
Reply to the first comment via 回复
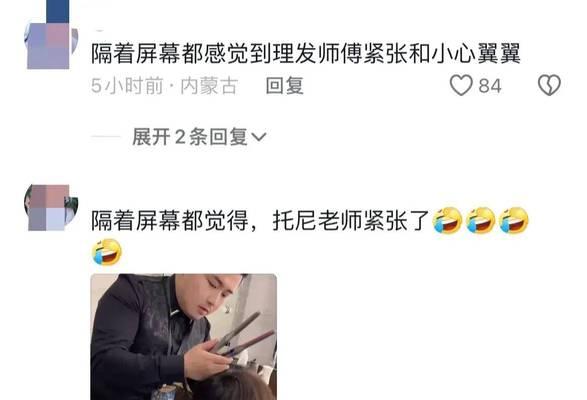point(285,86)
